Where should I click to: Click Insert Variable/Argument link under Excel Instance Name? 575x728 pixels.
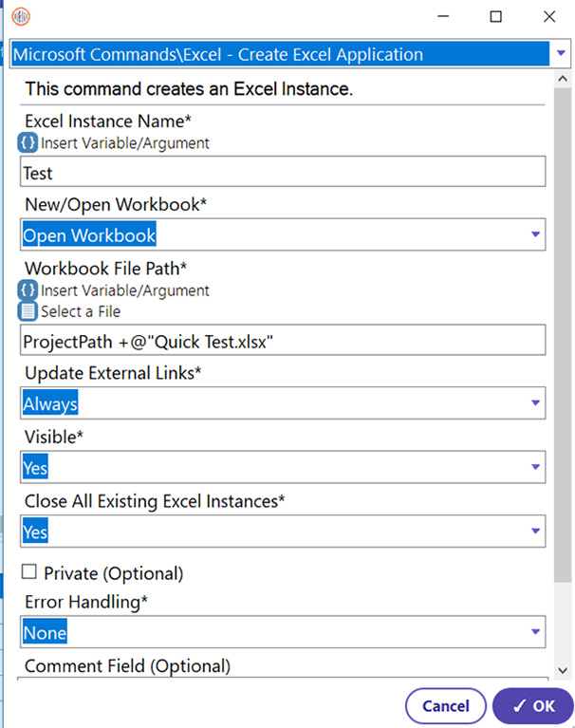tap(125, 143)
